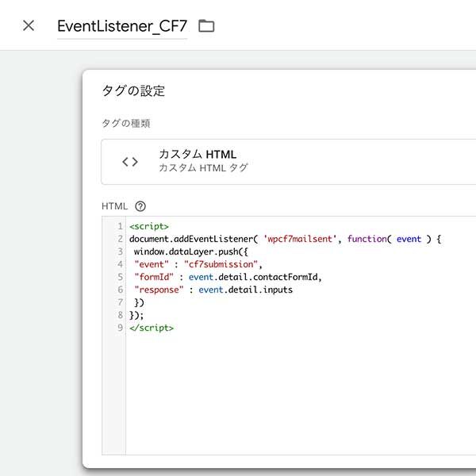Place cursor on opening <script> tag
The height and width of the screenshot is (476, 476).
[149, 226]
